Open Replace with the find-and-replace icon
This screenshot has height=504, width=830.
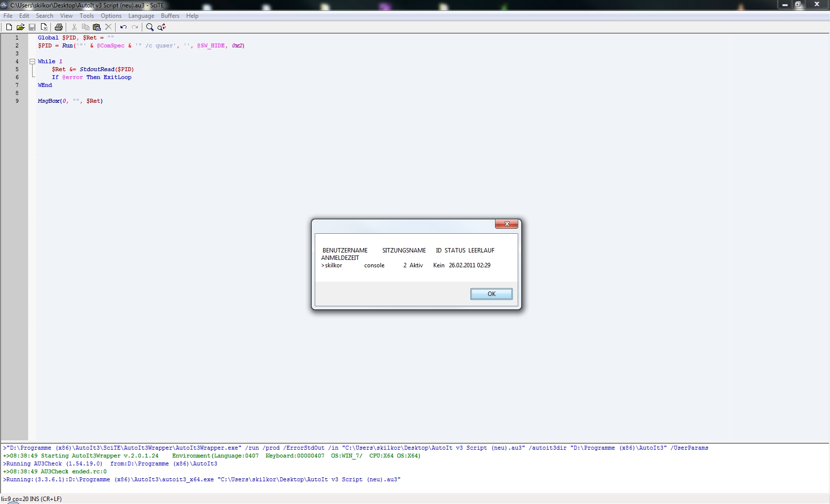(162, 27)
